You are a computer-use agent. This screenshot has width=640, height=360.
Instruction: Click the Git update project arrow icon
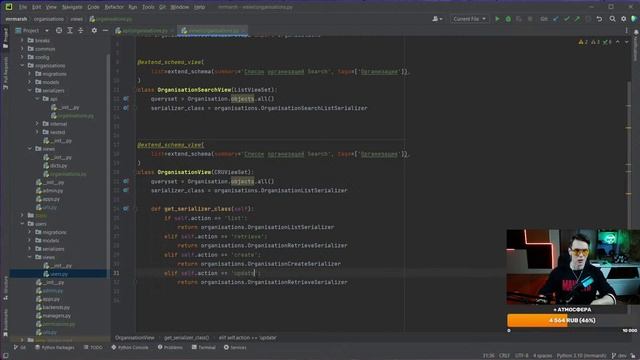(556, 19)
